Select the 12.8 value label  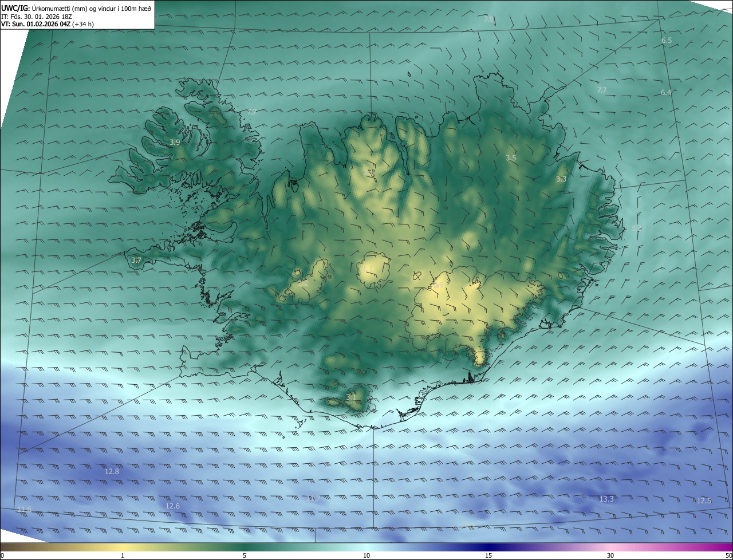pyautogui.click(x=112, y=472)
